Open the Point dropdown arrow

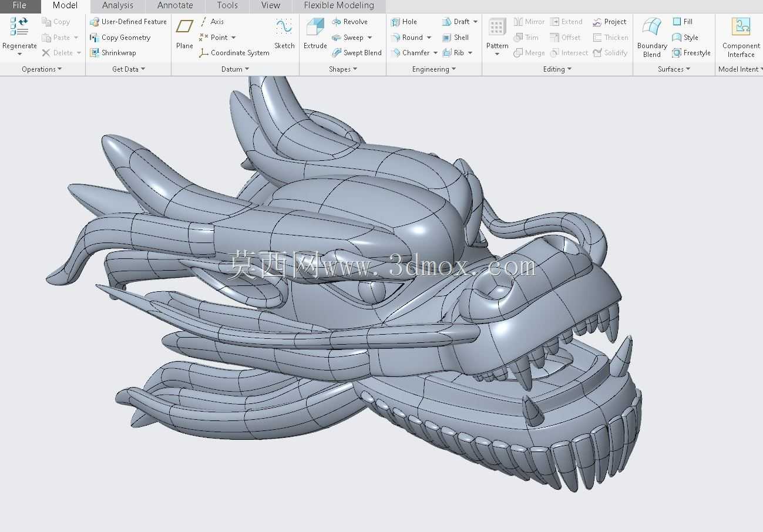(x=234, y=38)
